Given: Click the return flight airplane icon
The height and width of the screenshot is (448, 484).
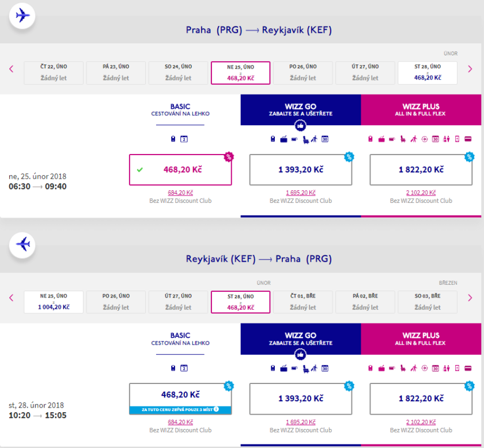Looking at the screenshot, I should tap(22, 245).
